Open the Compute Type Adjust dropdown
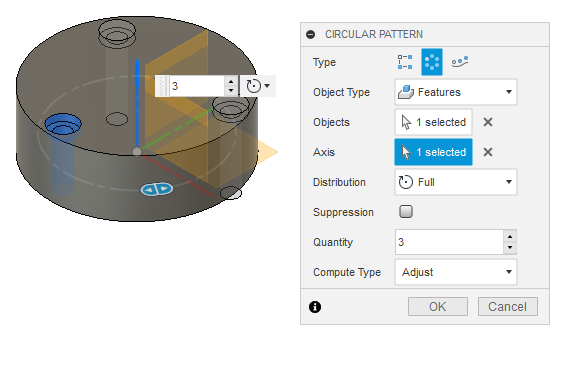Image resolution: width=563 pixels, height=366 pixels. 456,272
